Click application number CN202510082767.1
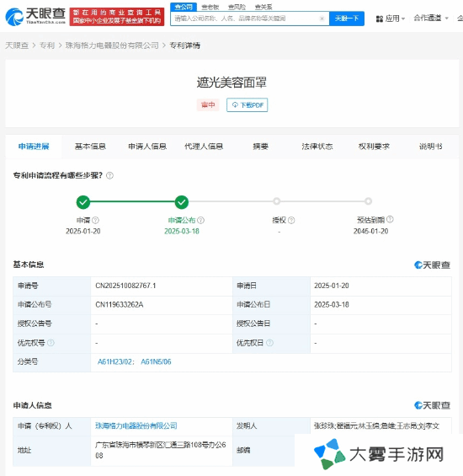This screenshot has width=463, height=476. pyautogui.click(x=125, y=286)
